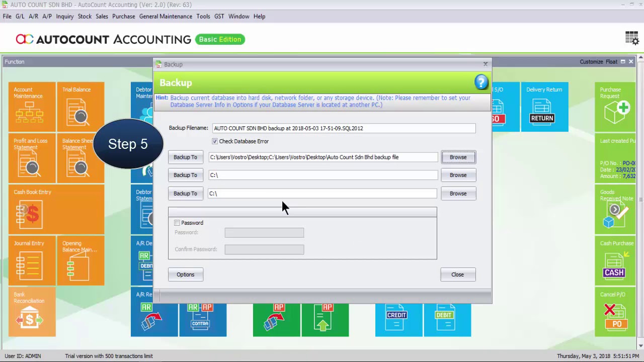
Task: Open the Purchase menu
Action: pyautogui.click(x=124, y=16)
